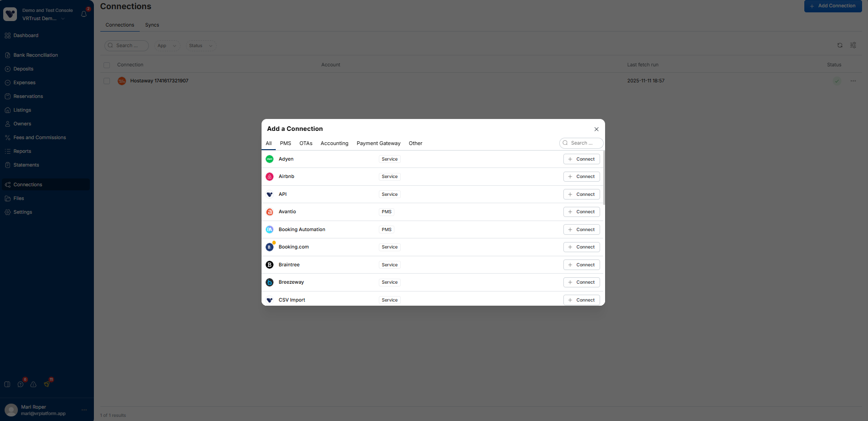Close the Add a Connection dialog
Image resolution: width=868 pixels, height=421 pixels.
pyautogui.click(x=596, y=130)
